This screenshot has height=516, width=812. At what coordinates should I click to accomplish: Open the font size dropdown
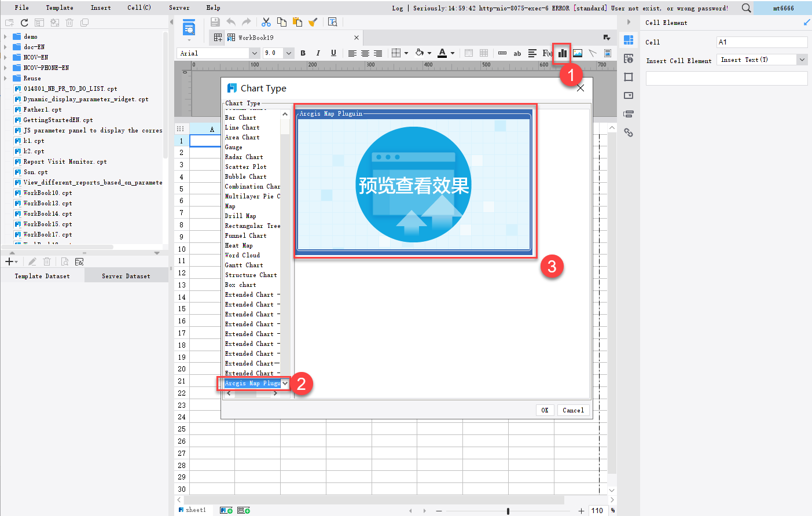click(x=288, y=53)
